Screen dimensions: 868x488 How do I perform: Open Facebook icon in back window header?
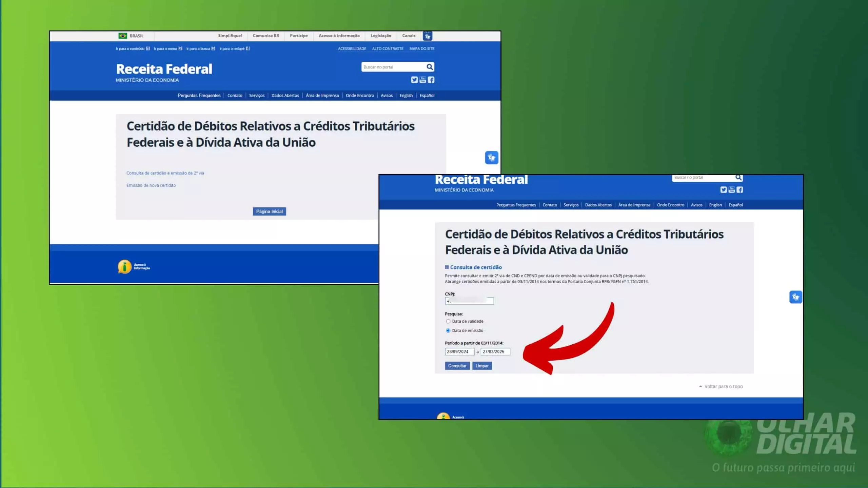431,80
